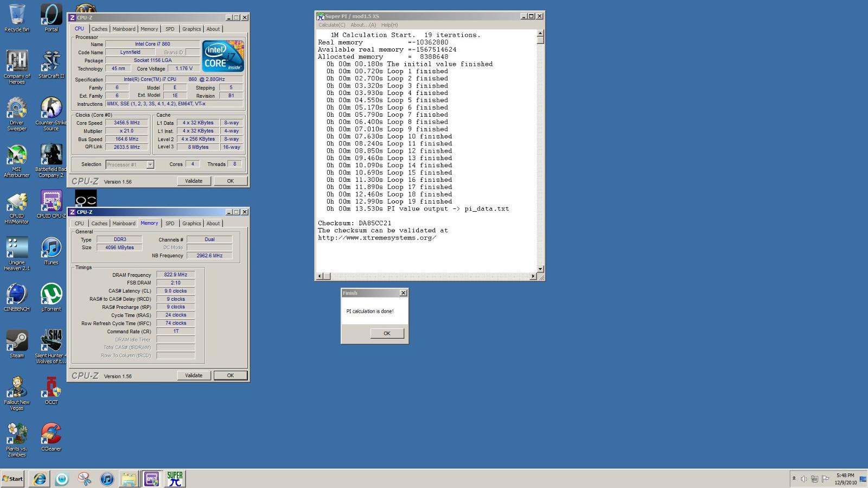
Task: Launch CINEBENCH from the desktop
Action: coord(17,297)
